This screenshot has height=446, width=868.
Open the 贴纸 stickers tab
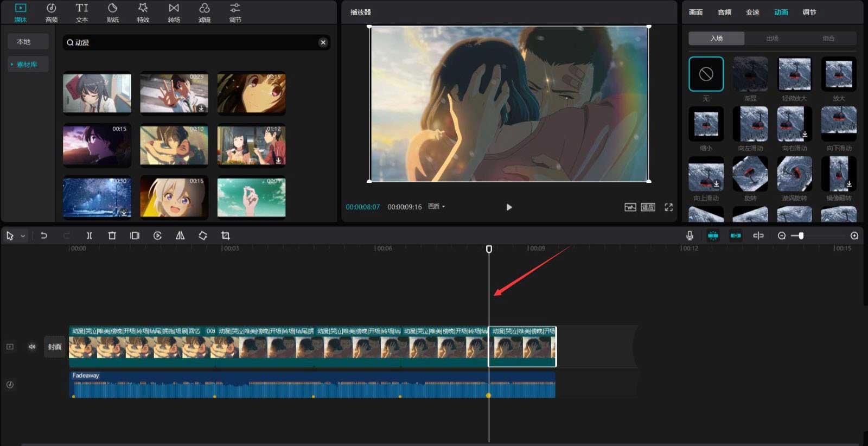coord(113,12)
